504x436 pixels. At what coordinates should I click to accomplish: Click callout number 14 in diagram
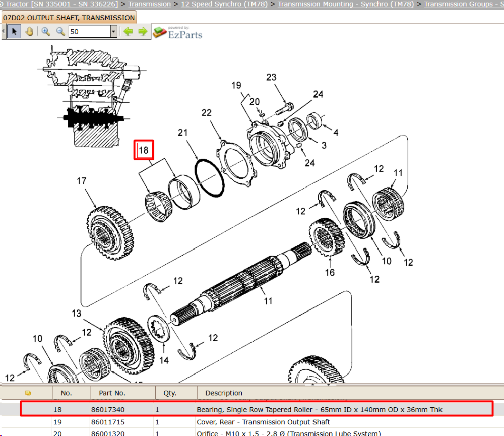164,360
